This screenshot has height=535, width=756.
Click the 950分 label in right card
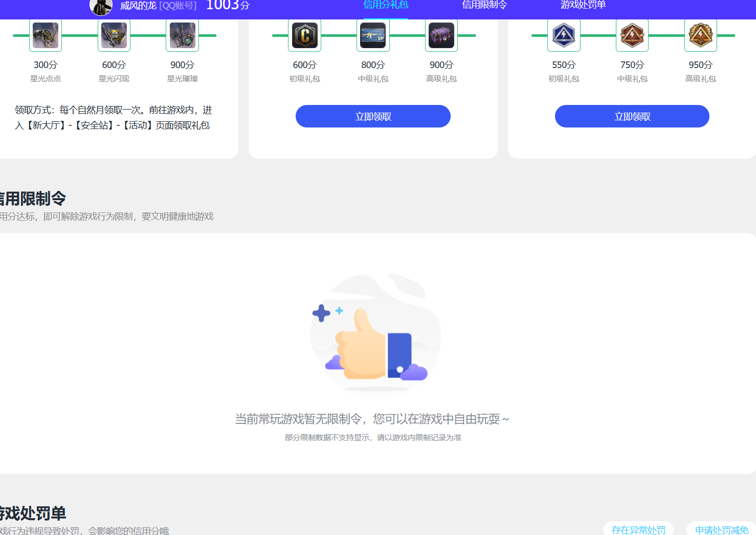pyautogui.click(x=701, y=65)
